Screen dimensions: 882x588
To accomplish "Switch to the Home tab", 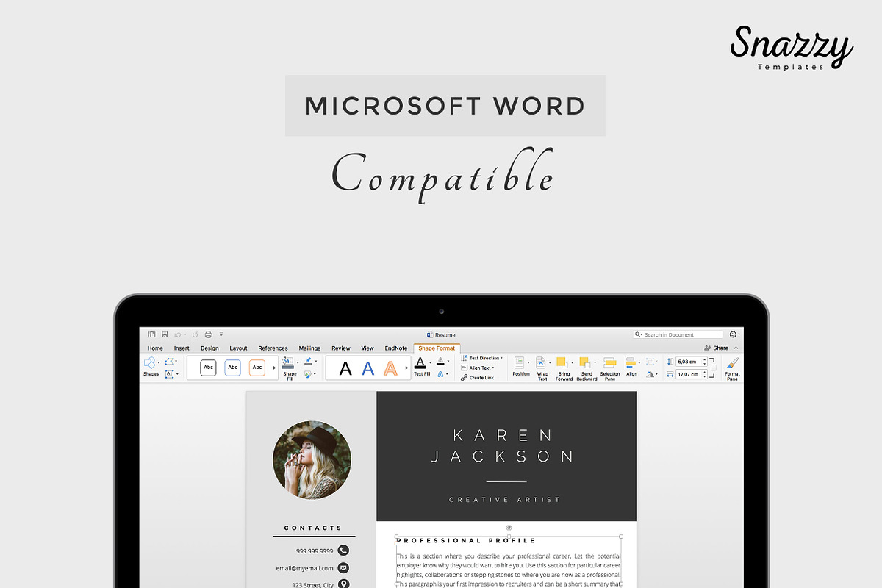I will [155, 348].
